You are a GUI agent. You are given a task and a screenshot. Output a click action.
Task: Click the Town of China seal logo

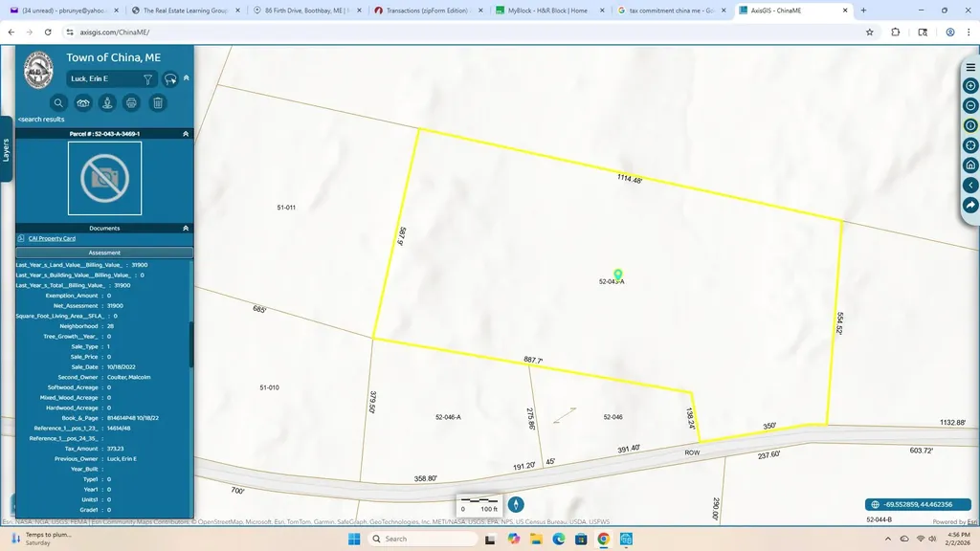pos(38,70)
